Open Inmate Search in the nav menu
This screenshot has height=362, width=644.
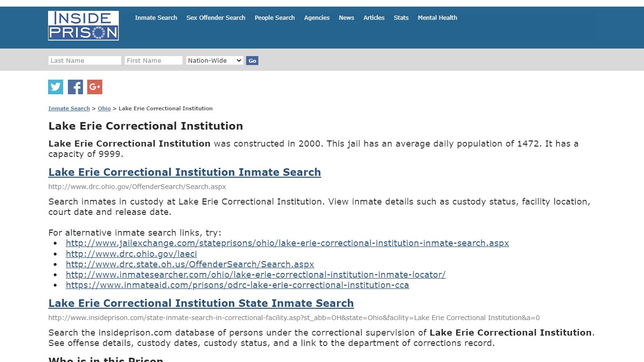pos(156,18)
